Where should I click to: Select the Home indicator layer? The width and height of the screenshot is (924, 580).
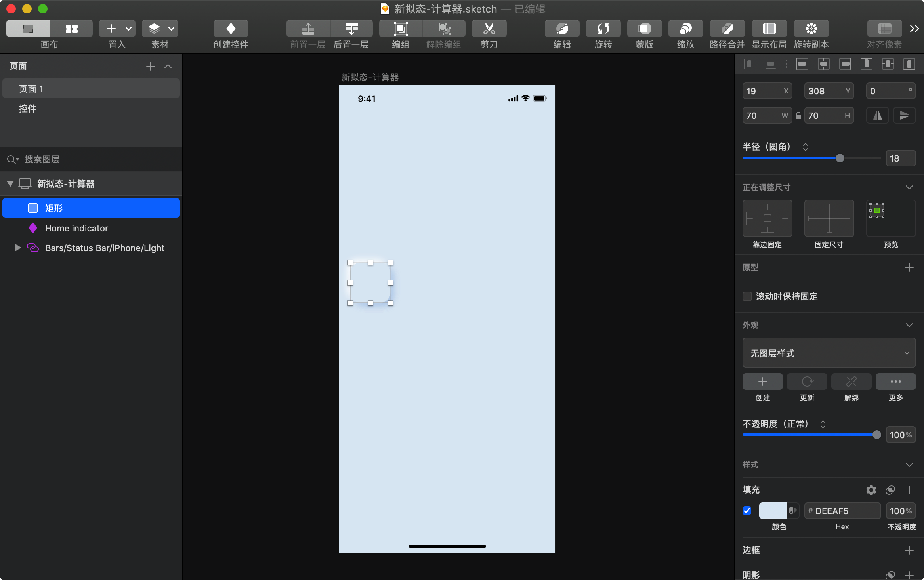(91, 228)
